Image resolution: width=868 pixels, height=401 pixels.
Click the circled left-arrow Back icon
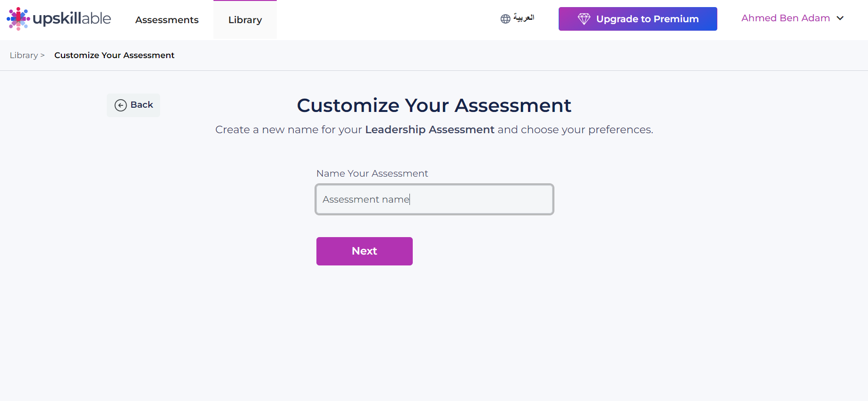pos(121,105)
